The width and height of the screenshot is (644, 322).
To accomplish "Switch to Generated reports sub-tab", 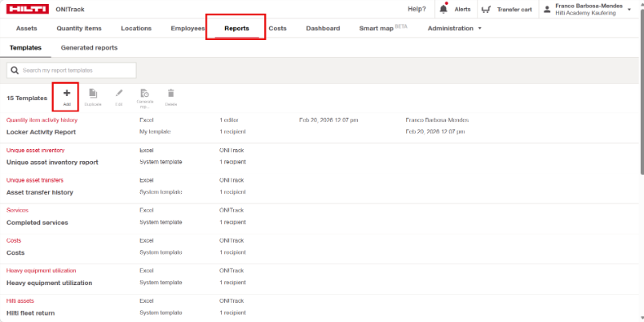I will (x=89, y=47).
